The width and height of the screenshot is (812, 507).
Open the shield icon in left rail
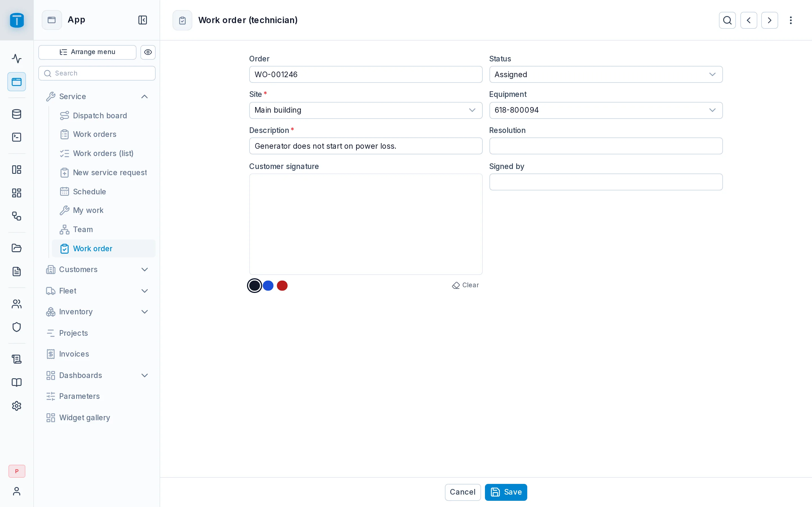[16, 327]
